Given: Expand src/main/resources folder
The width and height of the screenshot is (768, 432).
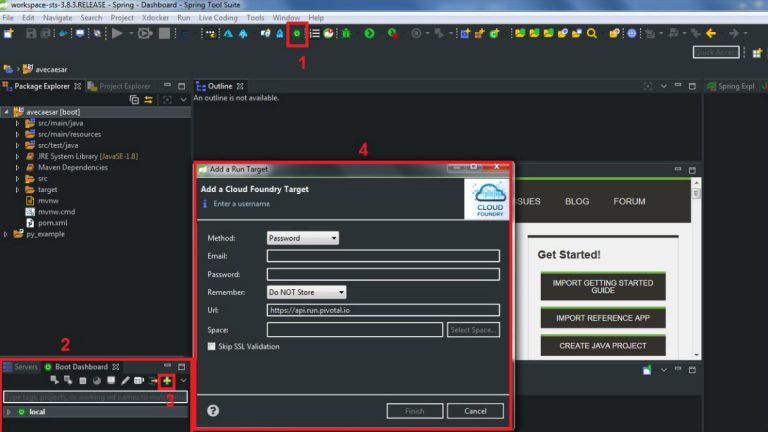Looking at the screenshot, I should tap(18, 134).
